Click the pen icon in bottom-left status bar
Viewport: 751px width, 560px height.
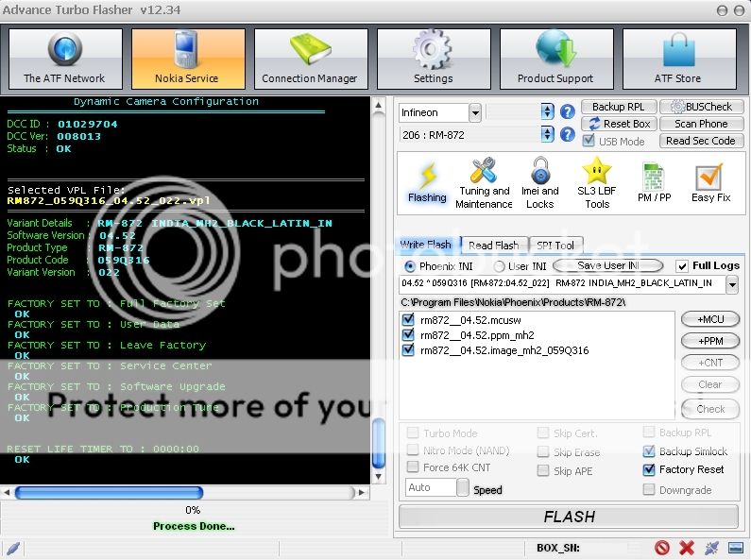point(13,548)
